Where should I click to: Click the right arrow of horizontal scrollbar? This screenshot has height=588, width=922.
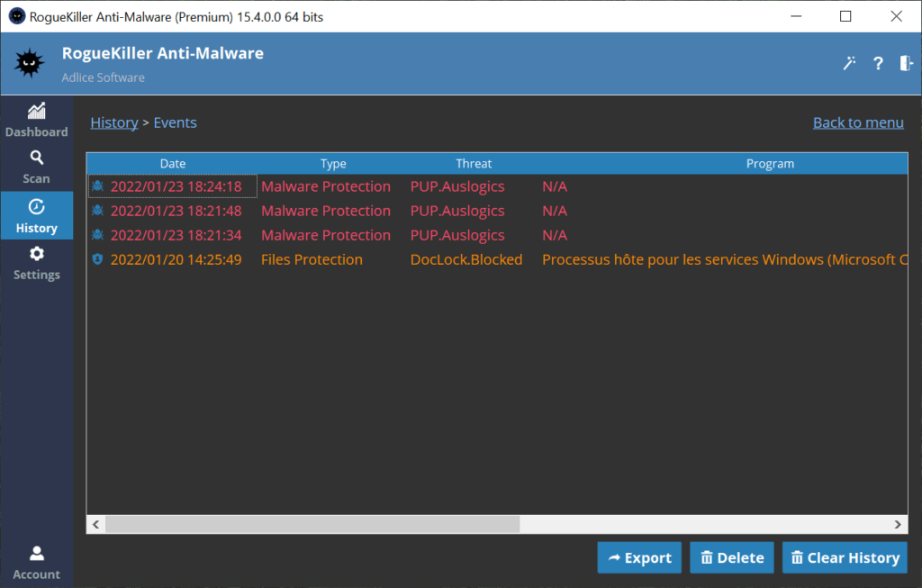click(x=899, y=524)
